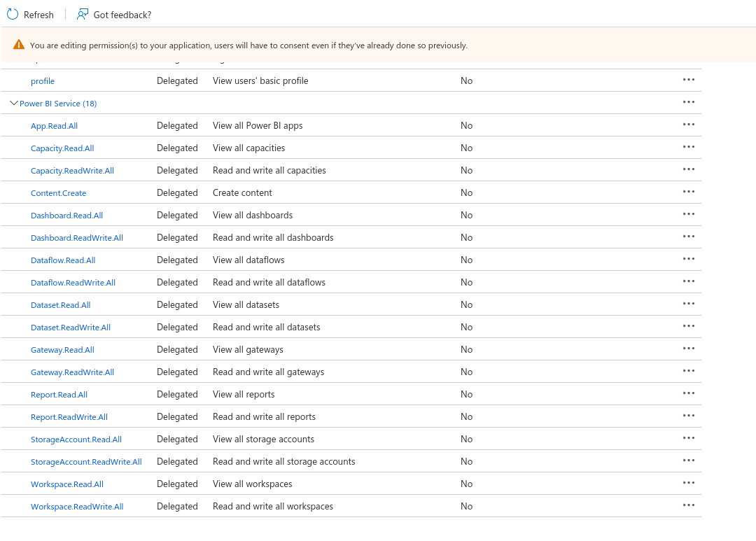The height and width of the screenshot is (541, 756).
Task: Open more options for Gateway.Read.All
Action: (x=689, y=349)
